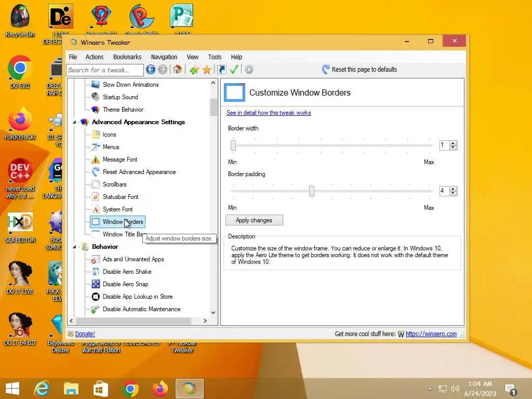This screenshot has height=399, width=532.
Task: Launch Internet Explorer from the taskbar
Action: click(x=42, y=389)
